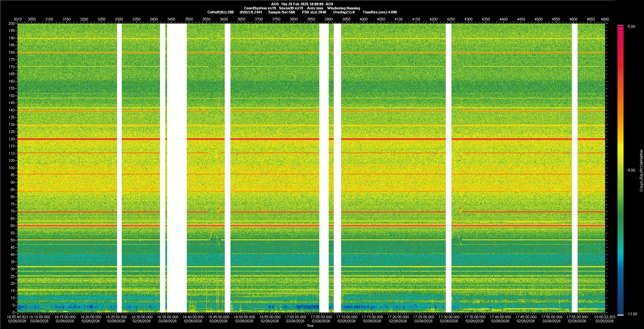Viewport: 644px width, 329px height.
Task: Click the widest white data gap near 16:35
Action: [177, 168]
